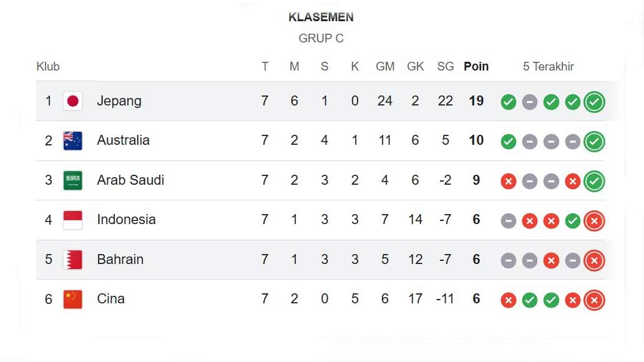
Task: Click Bahrain's first gray draw icon
Action: (x=509, y=260)
